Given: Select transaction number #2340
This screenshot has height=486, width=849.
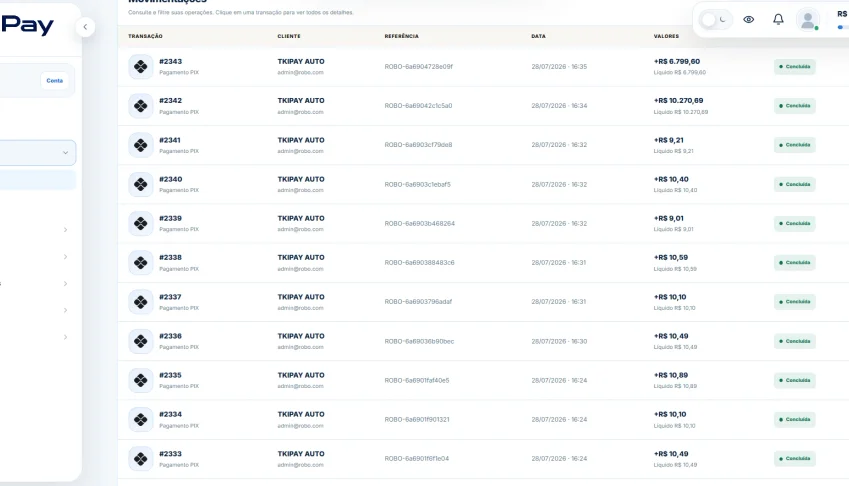Looking at the screenshot, I should coord(170,179).
